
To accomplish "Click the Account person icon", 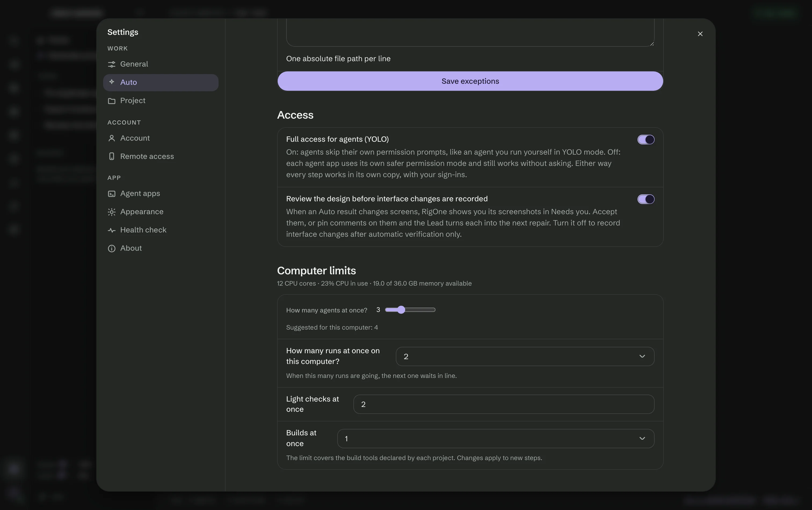I will point(112,138).
